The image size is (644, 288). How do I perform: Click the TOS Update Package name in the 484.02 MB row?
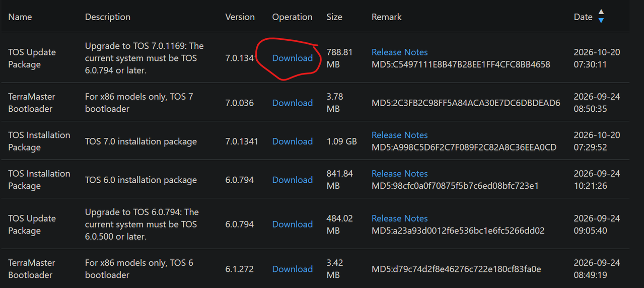(32, 224)
